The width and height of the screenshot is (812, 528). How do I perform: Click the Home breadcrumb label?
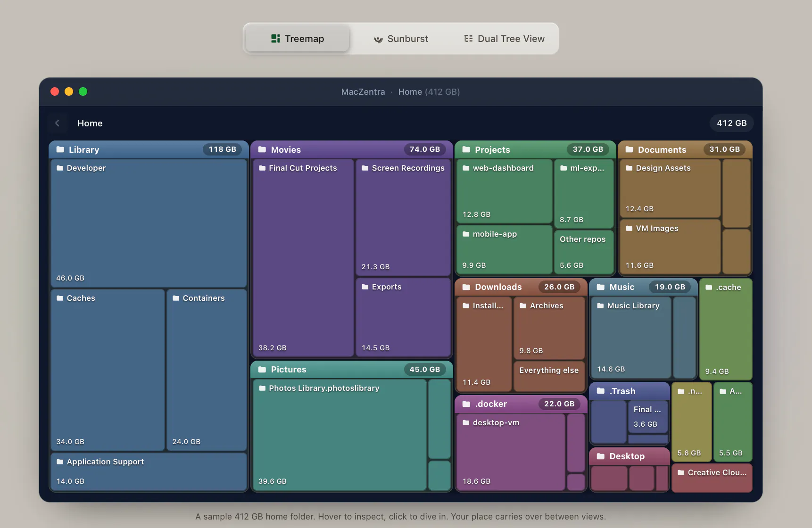(x=90, y=123)
